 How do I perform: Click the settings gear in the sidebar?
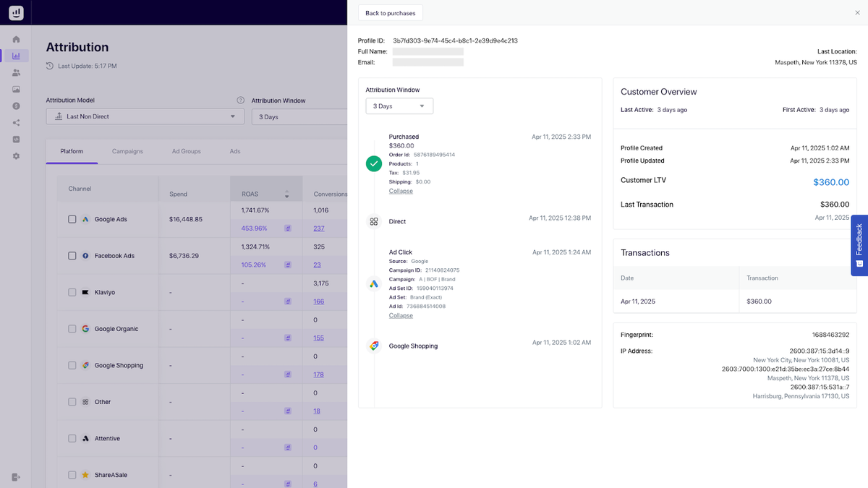pyautogui.click(x=16, y=155)
